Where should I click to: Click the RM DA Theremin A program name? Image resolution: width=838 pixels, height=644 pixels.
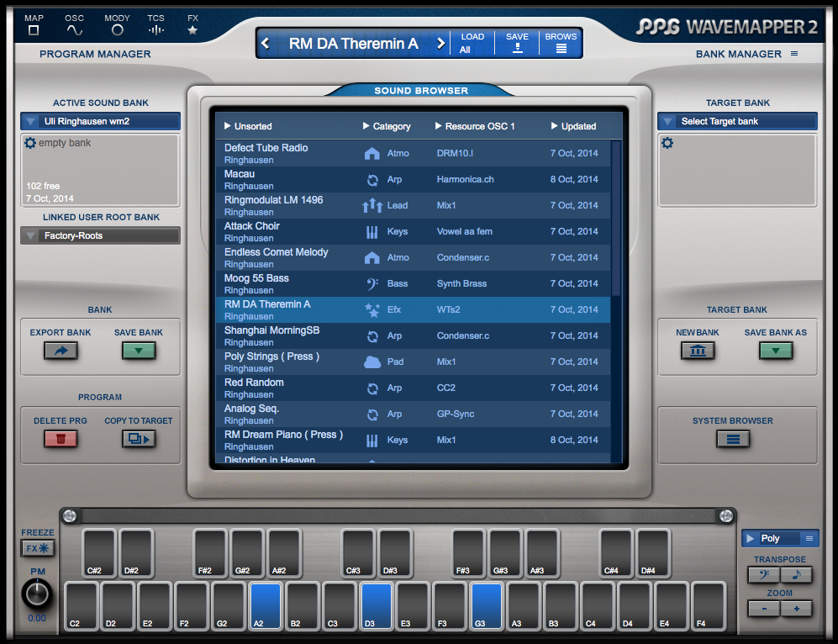click(353, 43)
